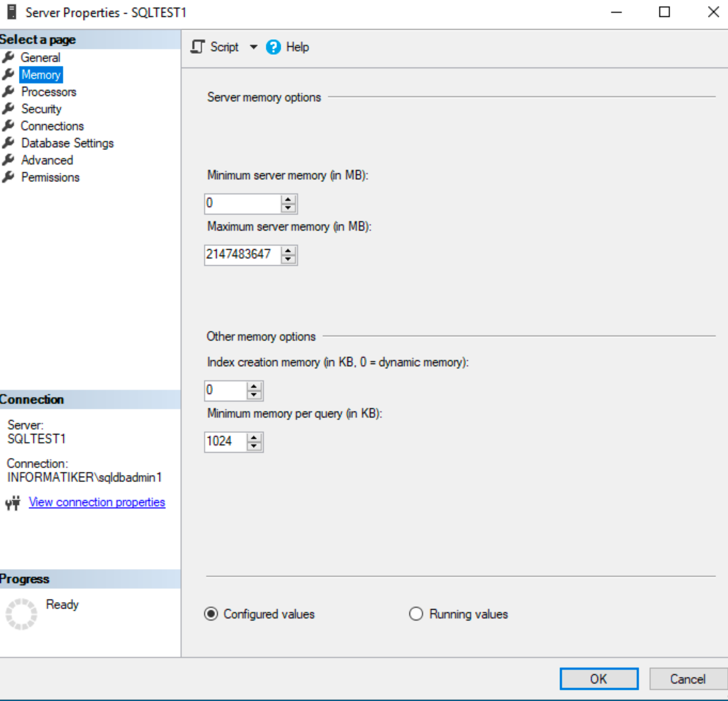
Task: Click the Minimum memory per query label
Action: click(x=295, y=414)
